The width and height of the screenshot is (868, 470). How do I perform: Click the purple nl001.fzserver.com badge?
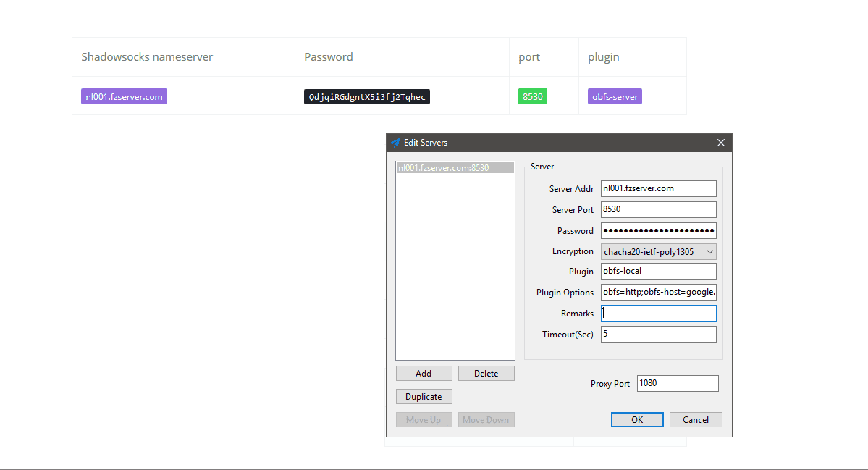click(124, 96)
